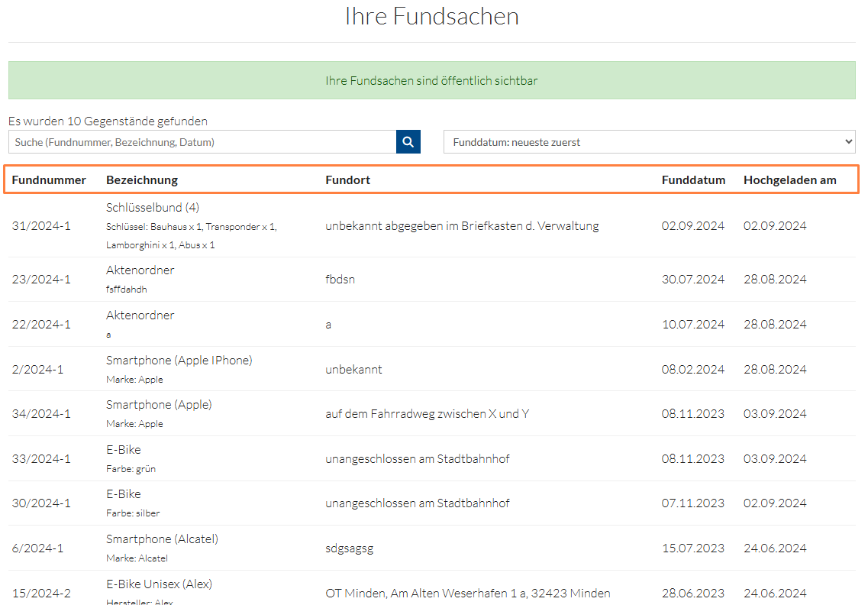Open the Funddatum sort order dropdown
Screen dimensions: 868x605
649,142
